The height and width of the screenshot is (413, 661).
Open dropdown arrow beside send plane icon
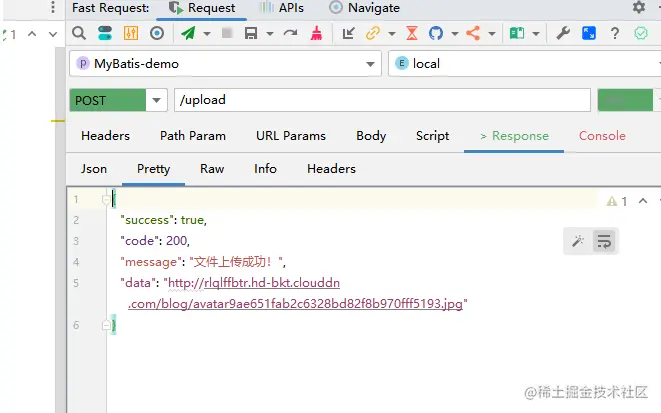(x=207, y=33)
